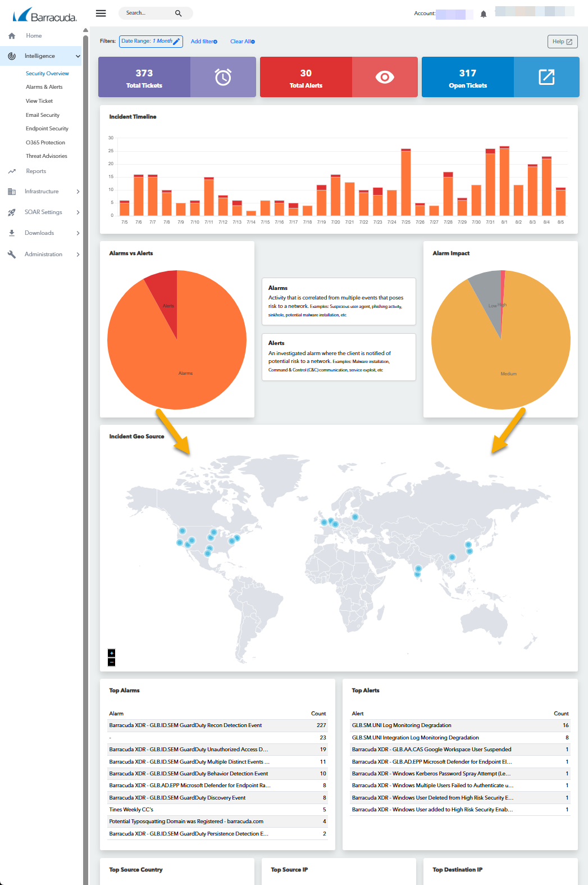Viewport: 588px width, 885px height.
Task: Open Security Overview page
Action: click(x=47, y=74)
